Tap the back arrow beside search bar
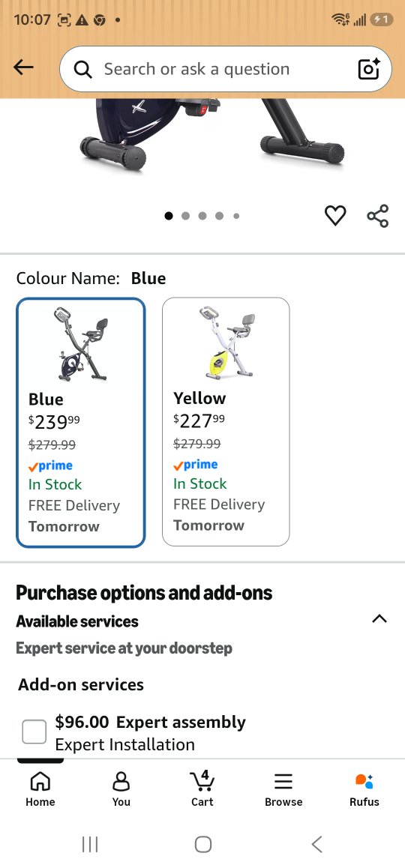This screenshot has height=868, width=405. tap(23, 67)
